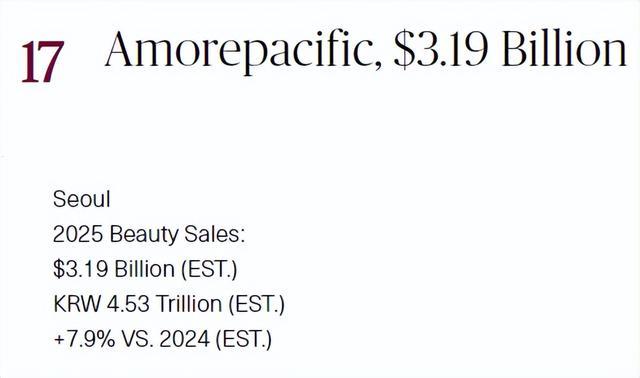Screen dimensions: 640x378
Task: Click the word Amorepacific in the headline
Action: click(x=243, y=50)
